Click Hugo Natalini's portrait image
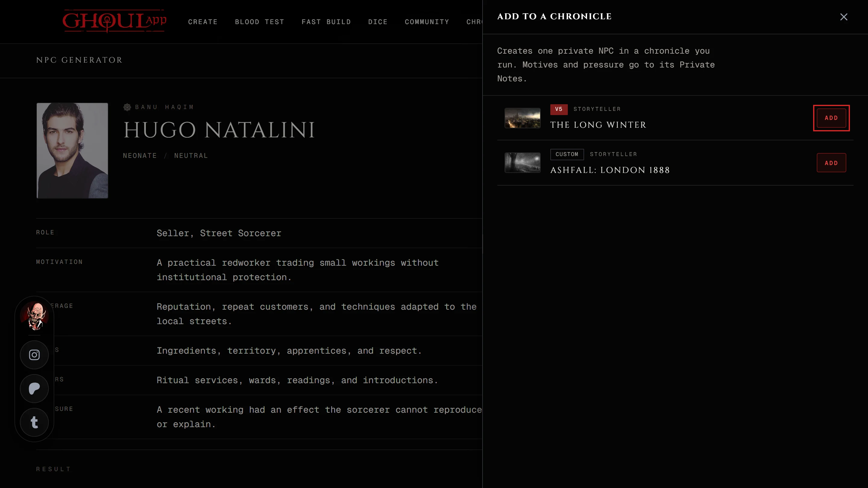 coord(72,151)
